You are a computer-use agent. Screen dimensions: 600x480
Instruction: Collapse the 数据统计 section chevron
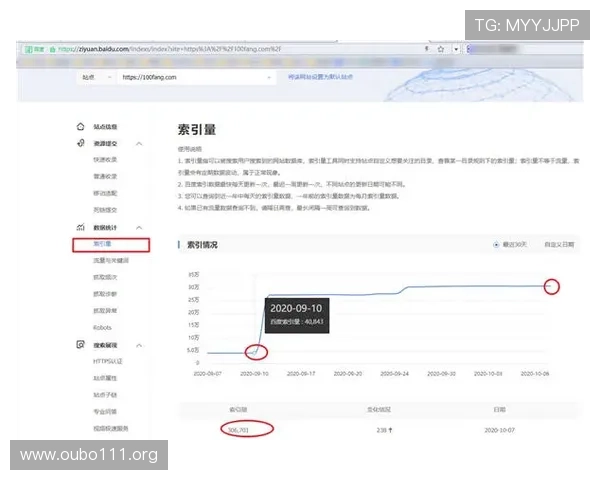coord(139,228)
